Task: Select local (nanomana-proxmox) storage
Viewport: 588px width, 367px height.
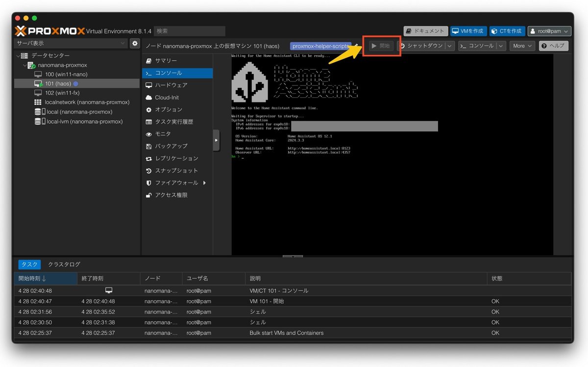Action: tap(79, 112)
